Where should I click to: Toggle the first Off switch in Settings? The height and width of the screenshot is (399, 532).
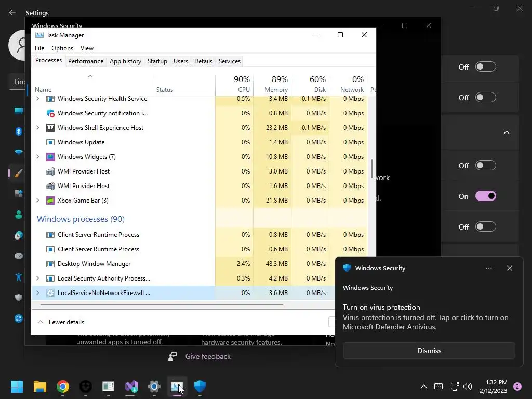click(486, 67)
